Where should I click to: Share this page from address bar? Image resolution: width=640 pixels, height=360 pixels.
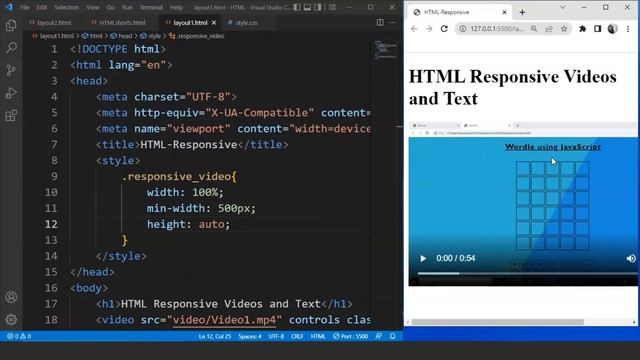(x=549, y=29)
